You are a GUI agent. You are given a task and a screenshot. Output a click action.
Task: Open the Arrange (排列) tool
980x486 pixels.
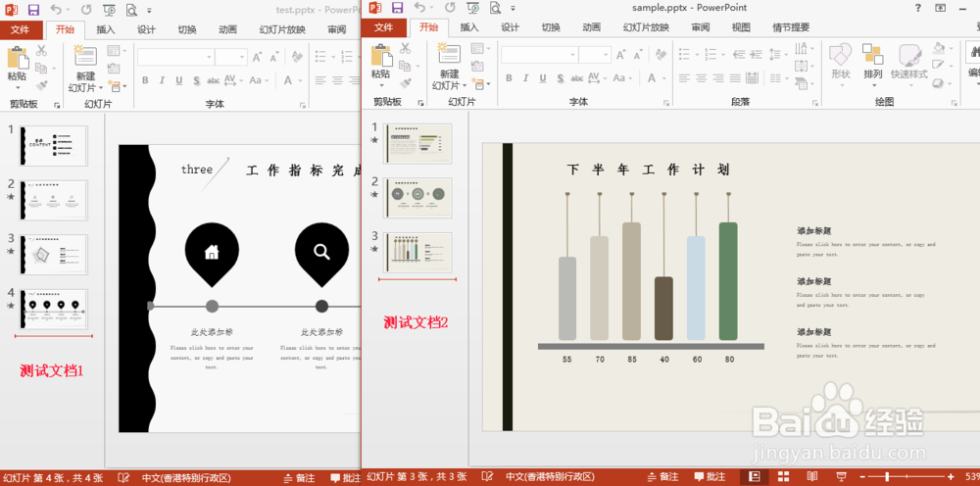[872, 62]
